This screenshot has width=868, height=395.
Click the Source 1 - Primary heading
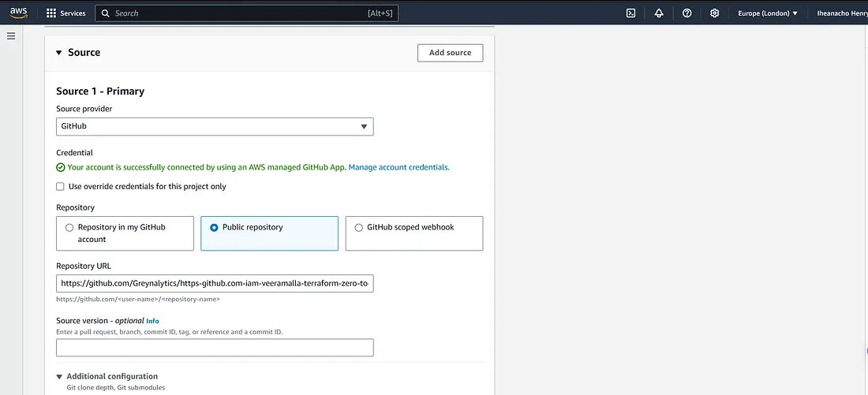point(100,91)
